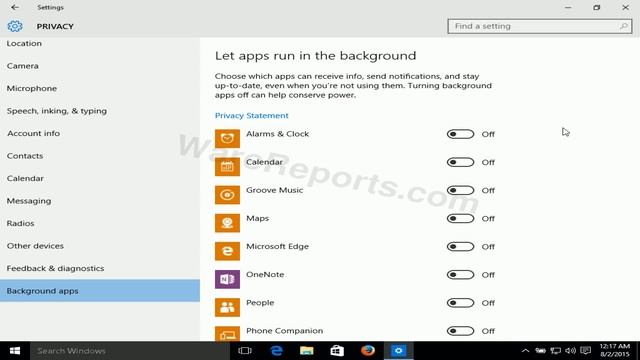Toggle the OneNote background switch
The height and width of the screenshot is (360, 640).
coord(460,275)
